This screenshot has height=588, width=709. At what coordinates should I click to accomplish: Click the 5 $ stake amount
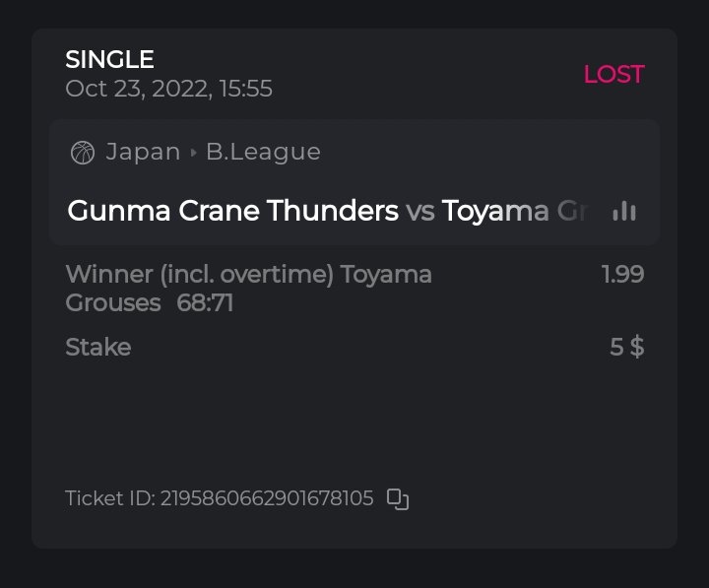click(x=626, y=347)
